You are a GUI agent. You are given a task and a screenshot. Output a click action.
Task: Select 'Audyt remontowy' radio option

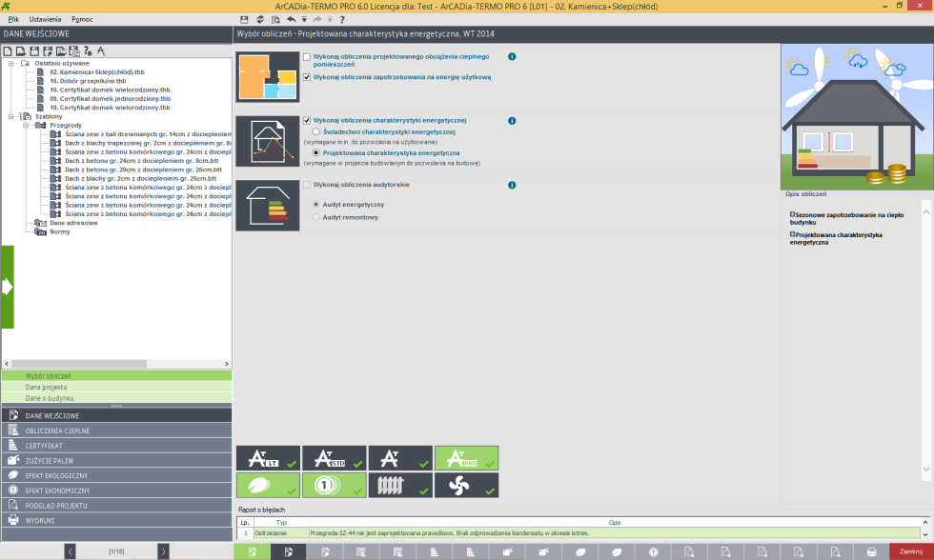(316, 217)
